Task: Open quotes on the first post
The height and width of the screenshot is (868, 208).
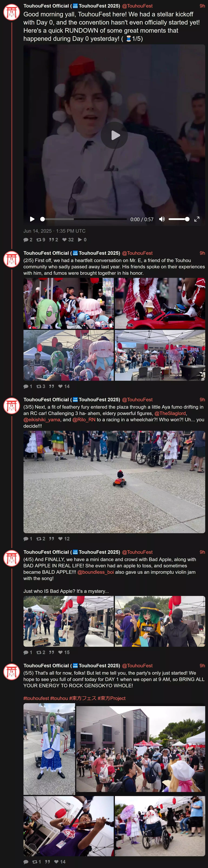Action: pyautogui.click(x=53, y=240)
